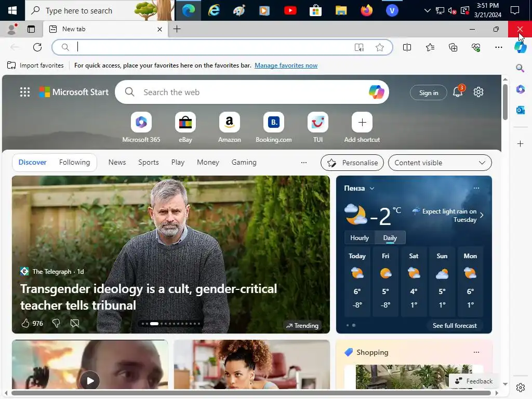Open sidebar Outlook icon

[520, 110]
